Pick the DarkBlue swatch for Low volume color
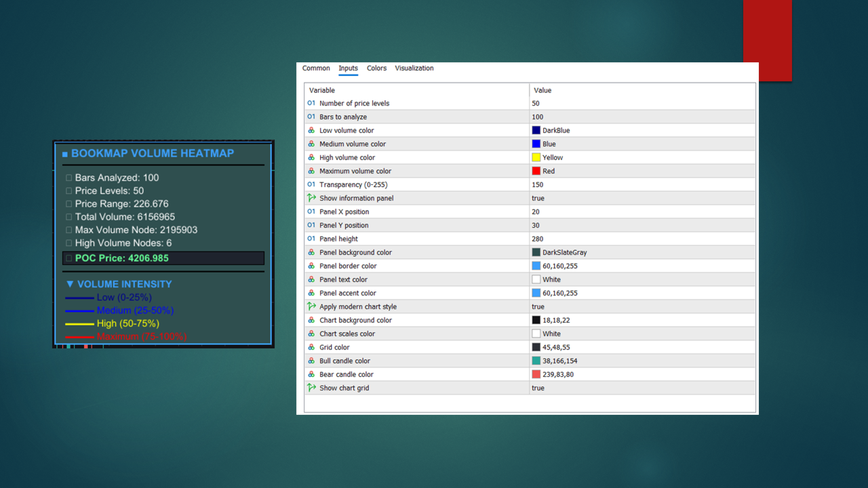868x488 pixels. (x=536, y=130)
